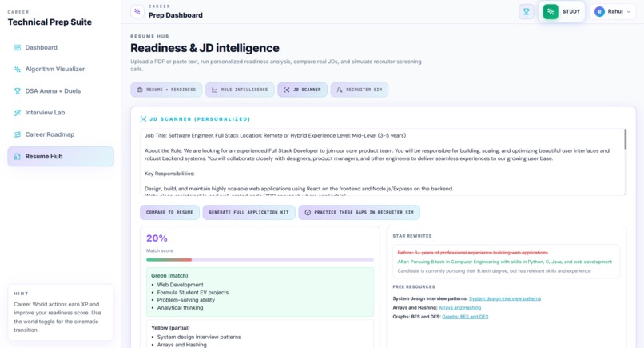Click the trophy icon in top bar
644x348 pixels.
526,11
